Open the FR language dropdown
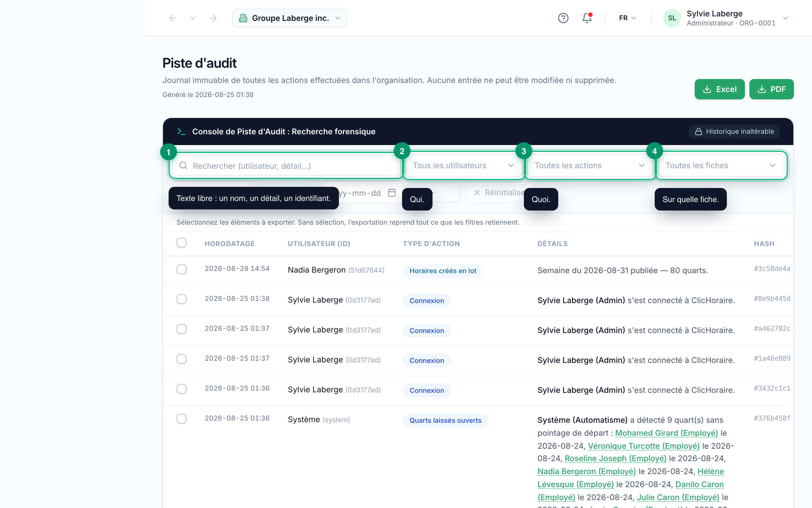 [x=627, y=18]
